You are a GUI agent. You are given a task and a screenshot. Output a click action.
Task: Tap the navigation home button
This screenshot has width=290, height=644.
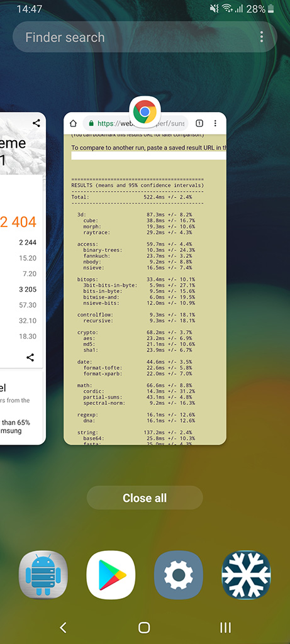(144, 627)
